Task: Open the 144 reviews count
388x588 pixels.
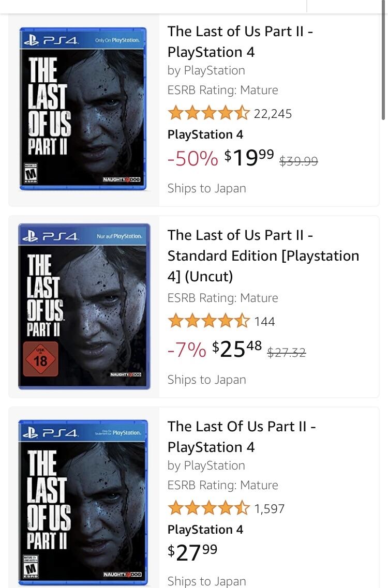Action: coord(264,321)
